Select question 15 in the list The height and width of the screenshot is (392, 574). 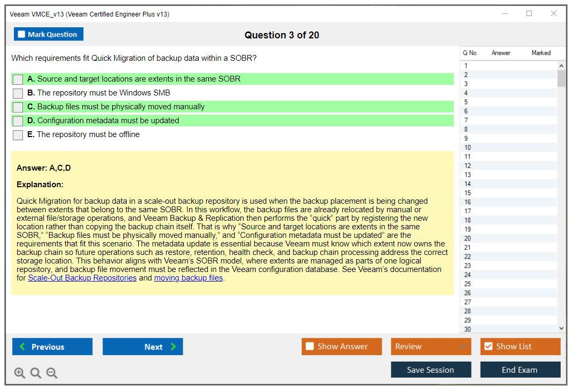(x=509, y=193)
